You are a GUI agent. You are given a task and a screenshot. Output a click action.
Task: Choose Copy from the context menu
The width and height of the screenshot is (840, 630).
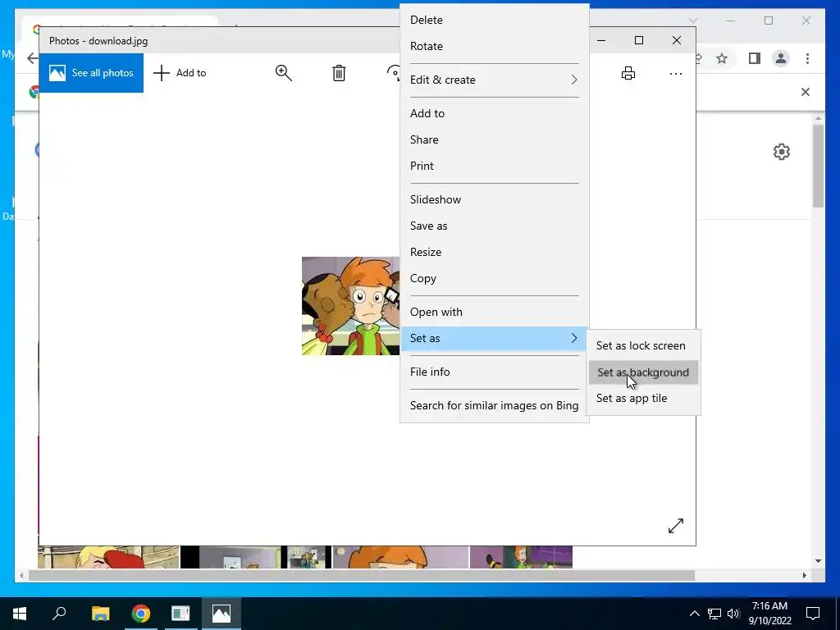point(494,278)
